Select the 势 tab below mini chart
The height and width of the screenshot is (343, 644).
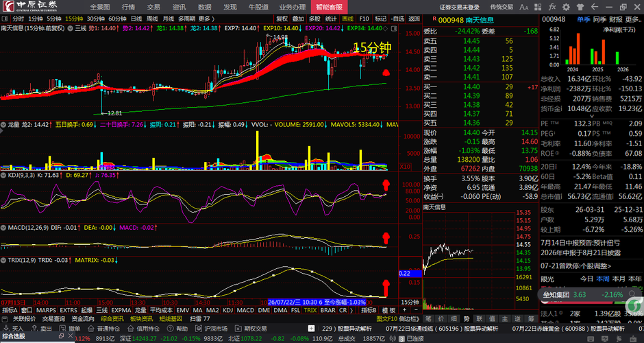point(467,319)
